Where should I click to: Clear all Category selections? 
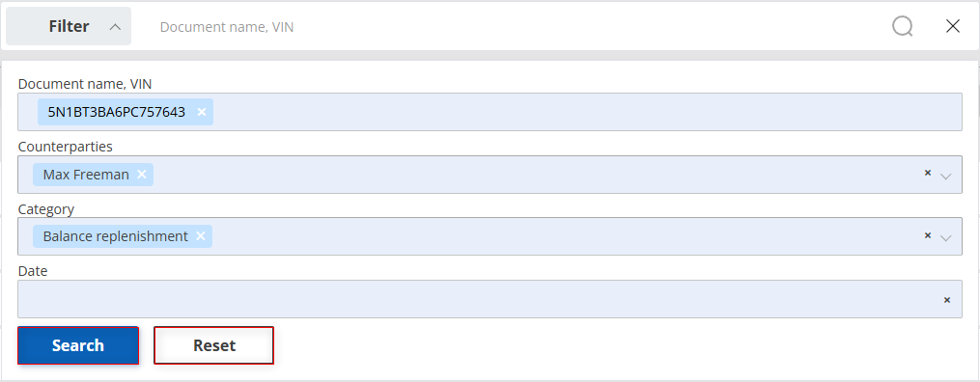pos(928,235)
